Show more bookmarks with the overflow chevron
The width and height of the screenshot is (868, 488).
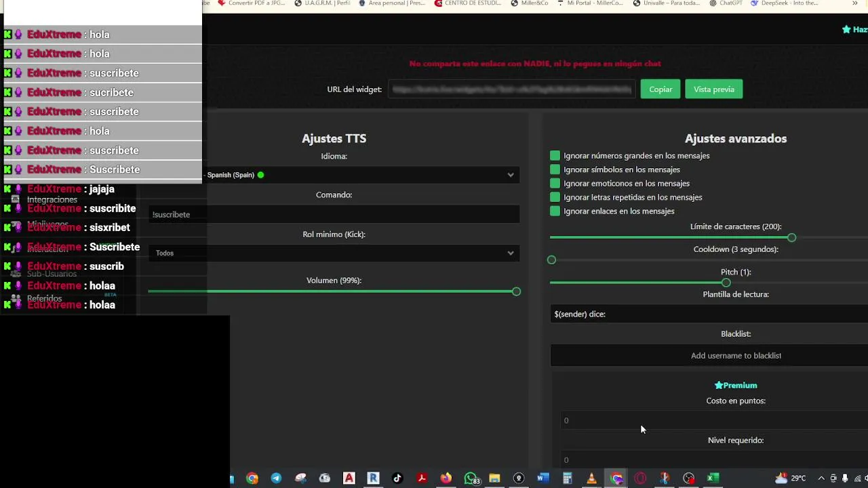point(854,3)
